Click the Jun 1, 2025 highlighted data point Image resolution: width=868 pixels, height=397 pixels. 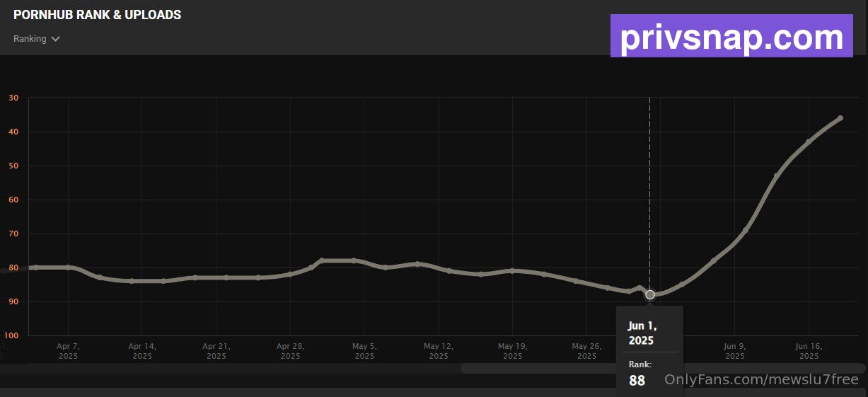(x=650, y=294)
